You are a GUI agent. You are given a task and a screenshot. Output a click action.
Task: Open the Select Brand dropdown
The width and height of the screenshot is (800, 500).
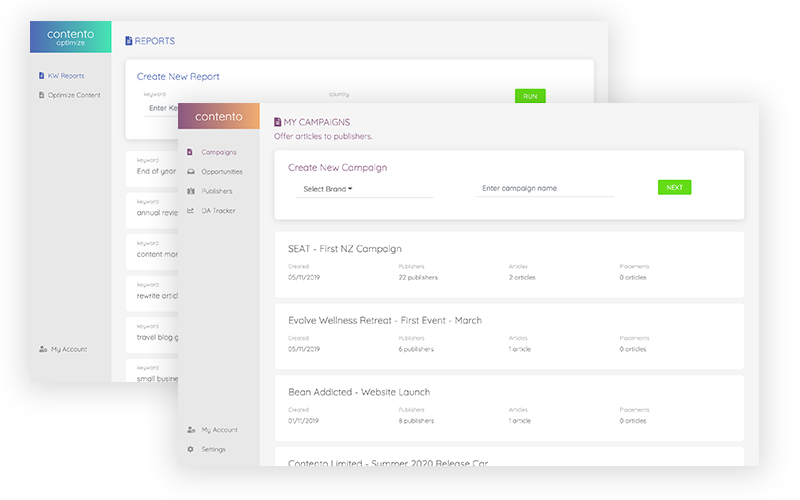click(x=364, y=189)
